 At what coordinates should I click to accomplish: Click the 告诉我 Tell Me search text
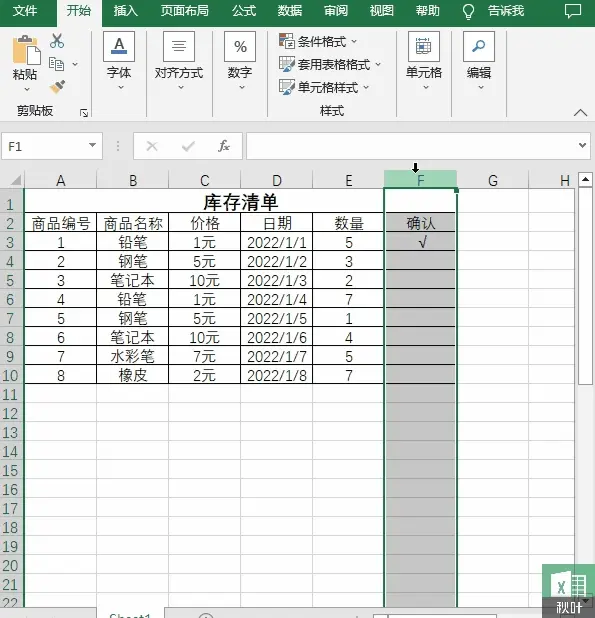tap(506, 11)
